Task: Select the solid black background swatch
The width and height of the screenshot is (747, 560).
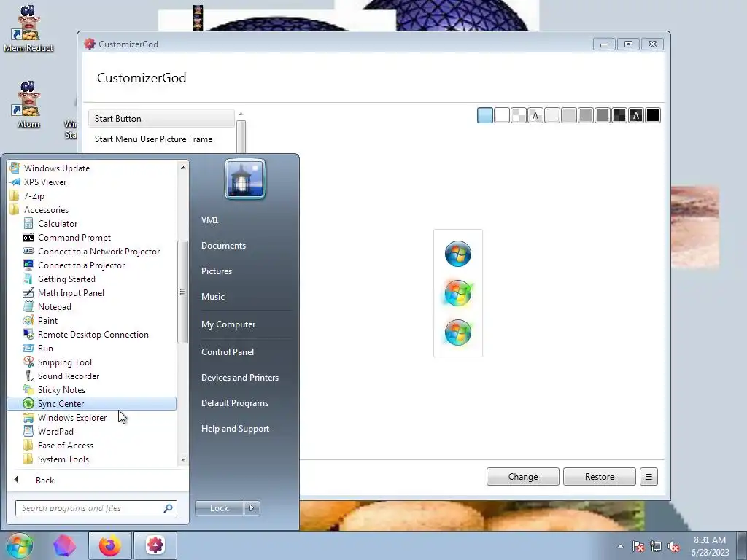Action: point(653,115)
